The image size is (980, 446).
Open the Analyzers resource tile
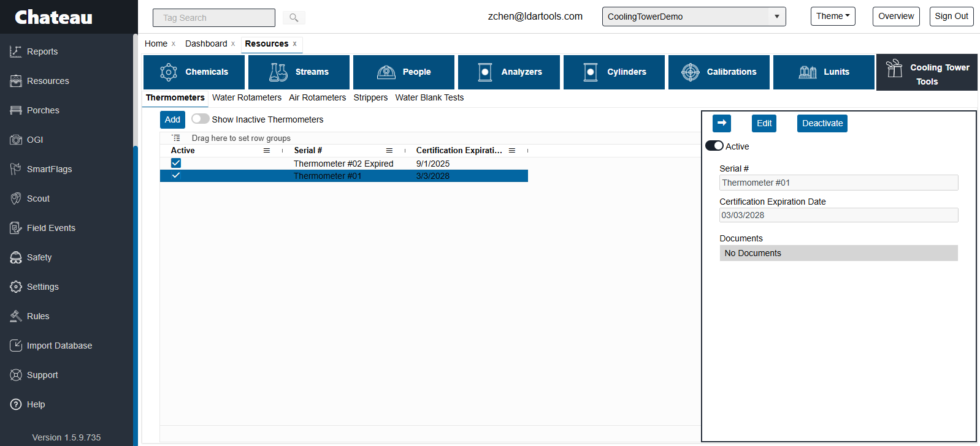[508, 72]
